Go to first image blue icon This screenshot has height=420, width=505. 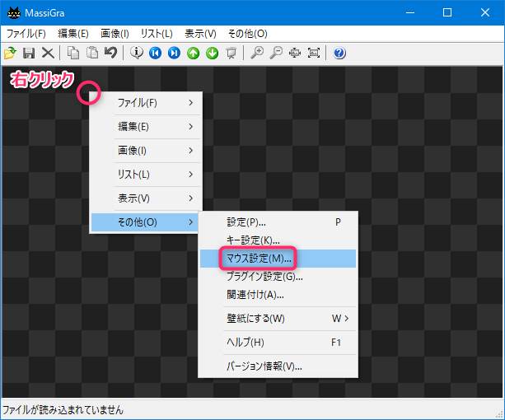[x=155, y=53]
